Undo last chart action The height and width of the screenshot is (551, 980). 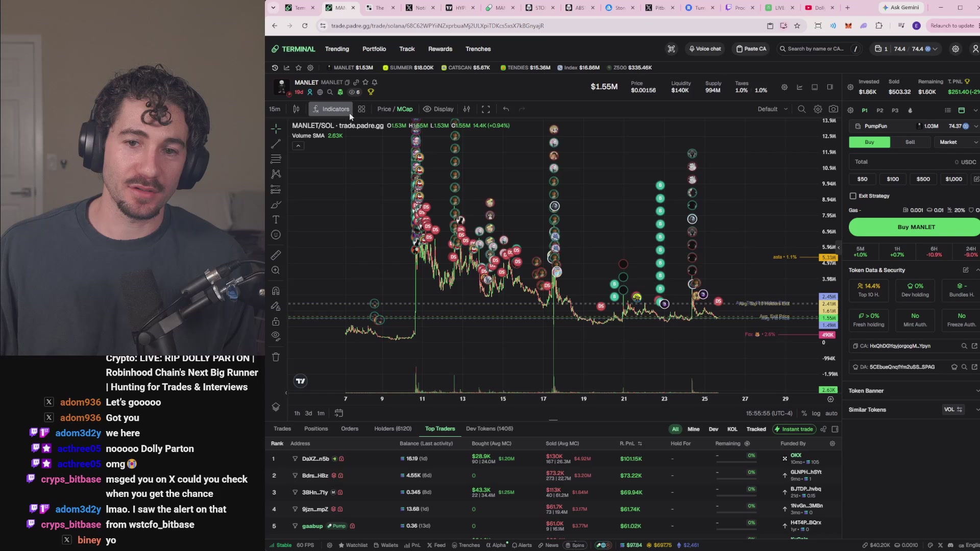506,109
